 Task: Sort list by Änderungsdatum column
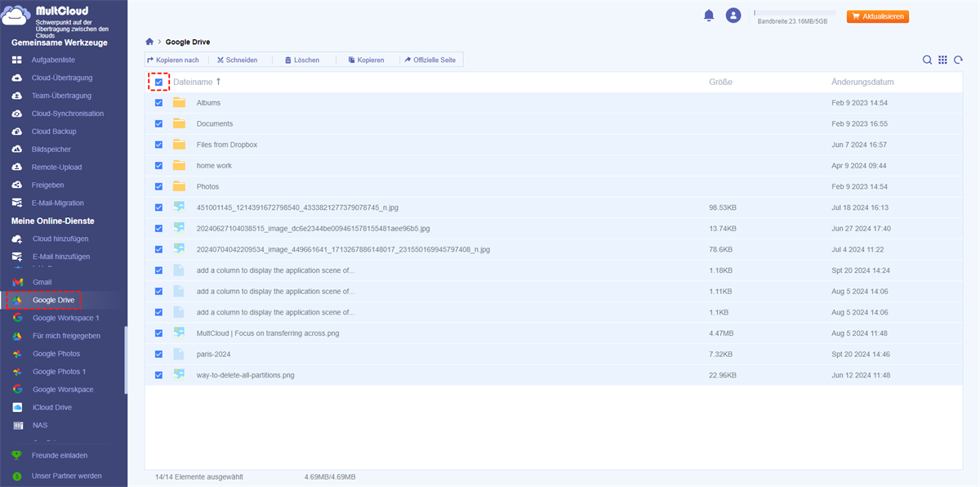pyautogui.click(x=862, y=82)
